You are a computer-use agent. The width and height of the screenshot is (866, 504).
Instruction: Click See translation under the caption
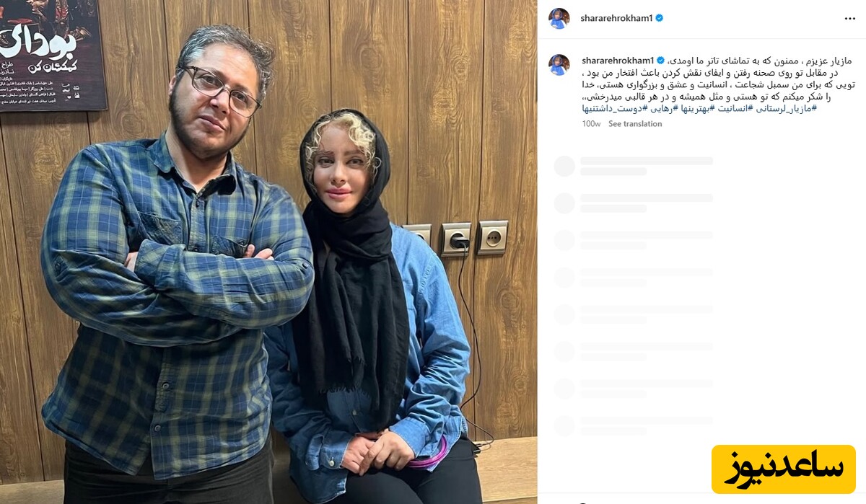tap(635, 124)
